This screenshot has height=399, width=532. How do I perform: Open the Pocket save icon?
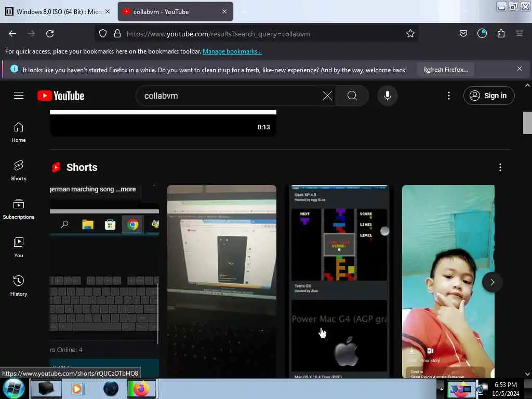point(463,34)
